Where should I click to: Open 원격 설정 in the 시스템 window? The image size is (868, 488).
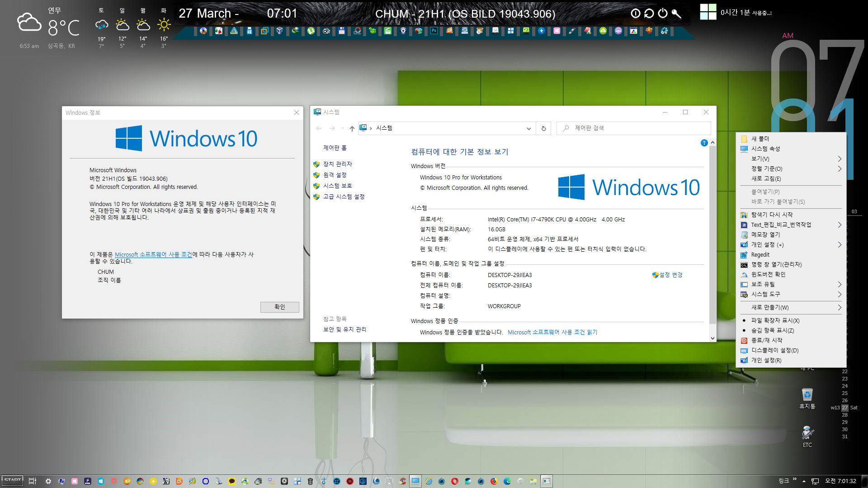[x=335, y=175]
